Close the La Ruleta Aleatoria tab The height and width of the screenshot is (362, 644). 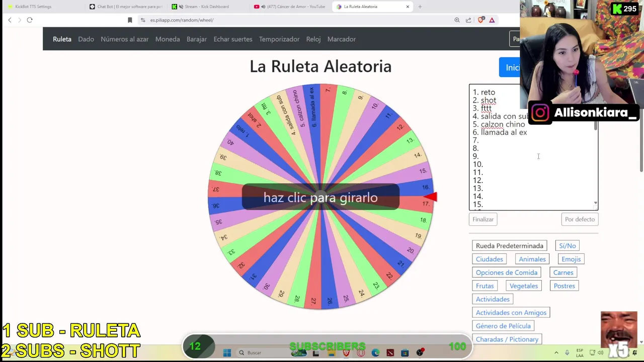[x=408, y=7]
